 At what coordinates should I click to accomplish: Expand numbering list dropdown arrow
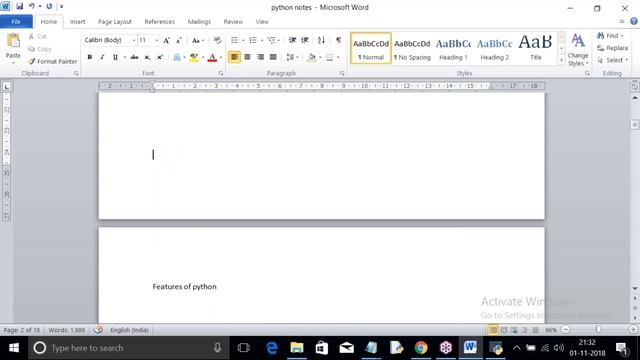tap(262, 40)
